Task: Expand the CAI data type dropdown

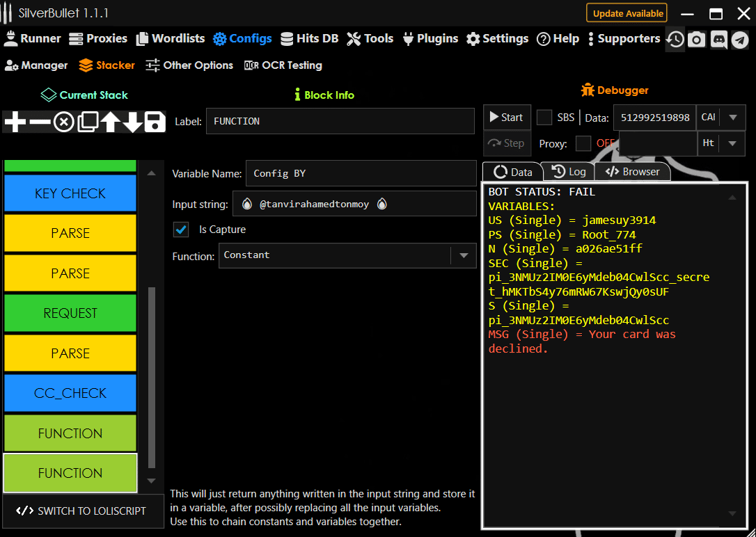Action: (x=732, y=118)
